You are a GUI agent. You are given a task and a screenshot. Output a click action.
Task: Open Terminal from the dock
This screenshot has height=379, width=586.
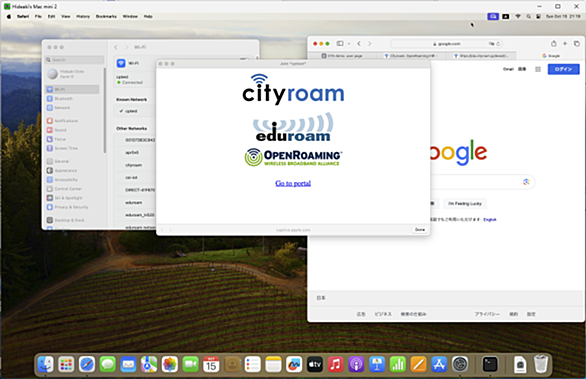tap(490, 364)
